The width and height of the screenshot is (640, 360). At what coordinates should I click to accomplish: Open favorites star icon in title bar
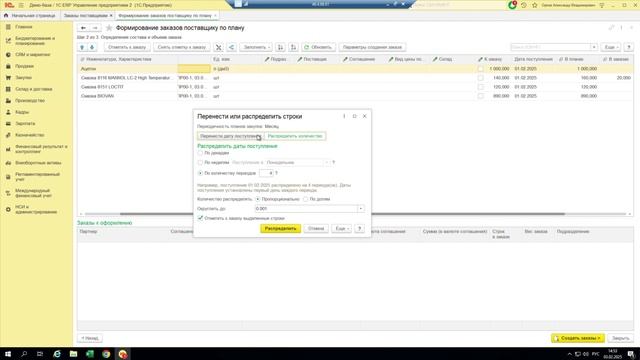tap(535, 5)
